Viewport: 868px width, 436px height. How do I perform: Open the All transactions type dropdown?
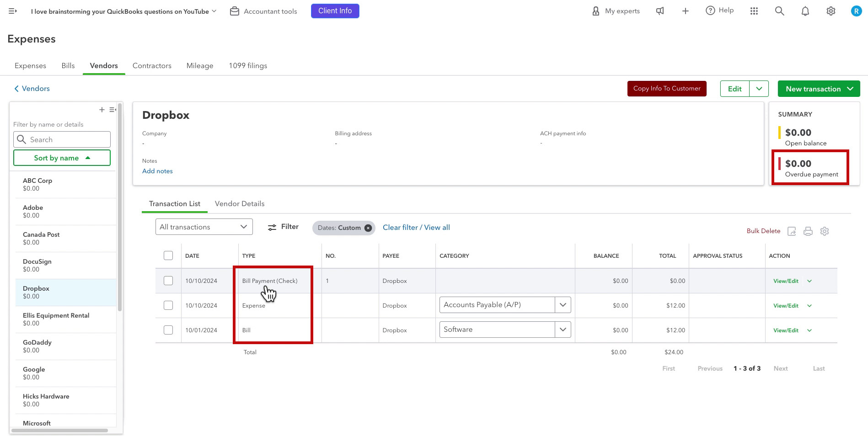tap(204, 227)
